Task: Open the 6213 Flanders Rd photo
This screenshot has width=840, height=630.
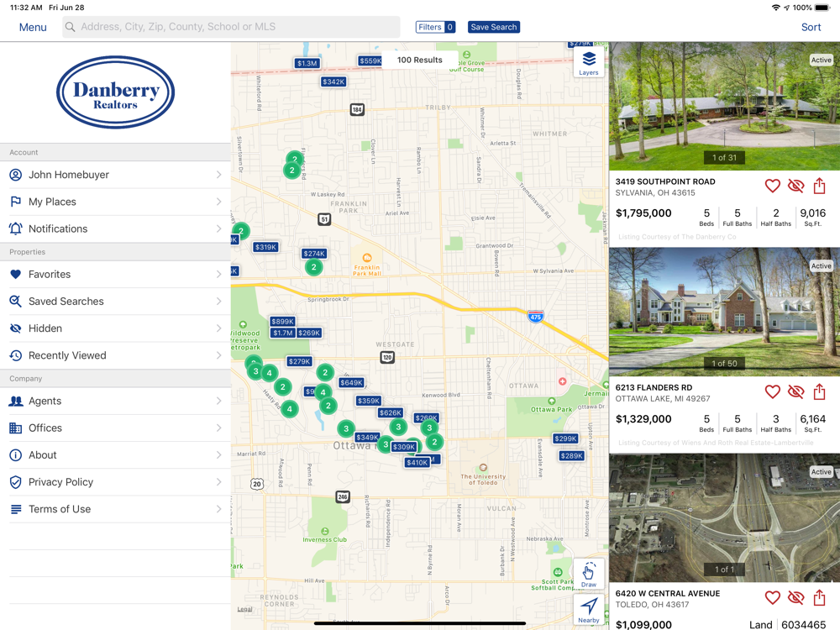Action: click(724, 312)
